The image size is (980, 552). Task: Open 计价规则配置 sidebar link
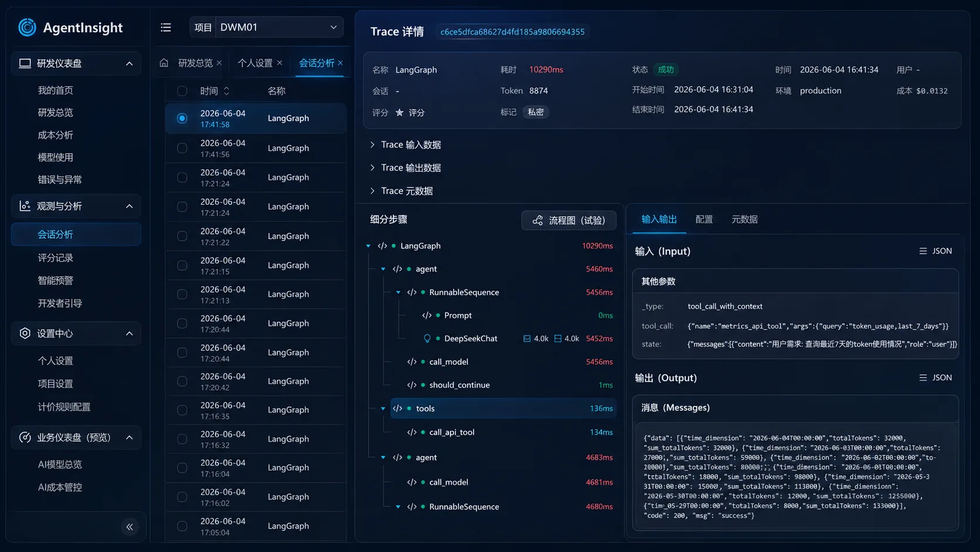[x=64, y=407]
